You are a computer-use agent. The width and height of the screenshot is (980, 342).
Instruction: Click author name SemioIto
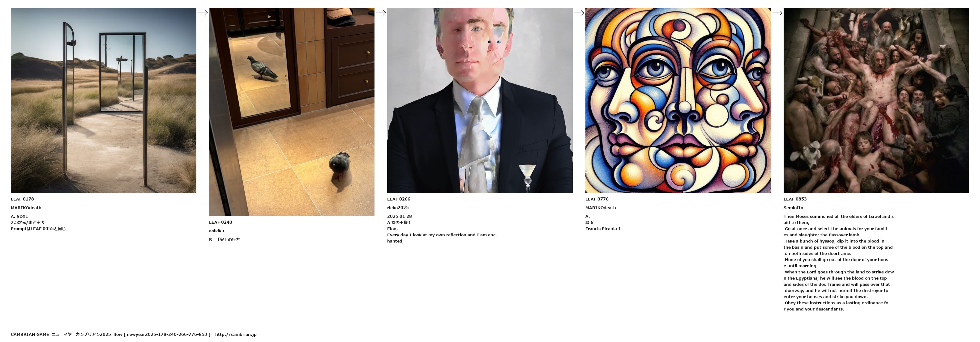[x=794, y=208]
